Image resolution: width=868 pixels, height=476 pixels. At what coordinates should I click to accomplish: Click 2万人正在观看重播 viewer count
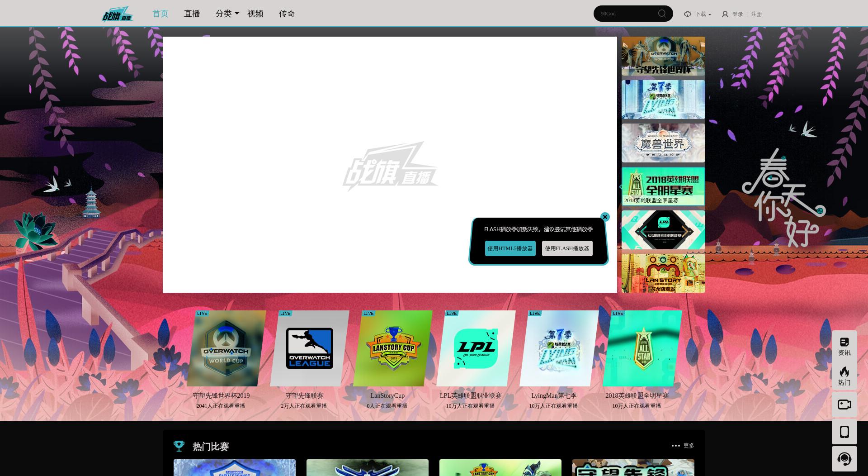(x=304, y=406)
